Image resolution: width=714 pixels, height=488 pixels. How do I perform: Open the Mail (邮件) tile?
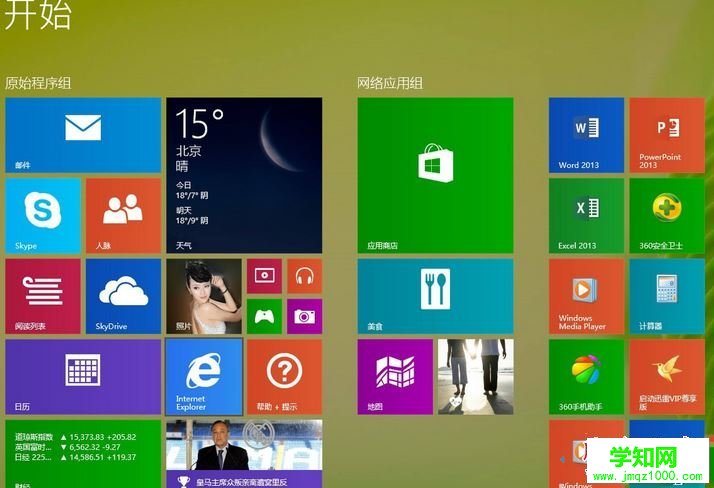(x=83, y=135)
